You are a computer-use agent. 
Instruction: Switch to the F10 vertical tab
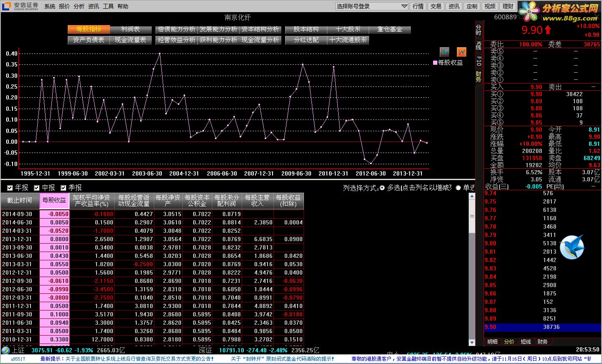tap(479, 61)
